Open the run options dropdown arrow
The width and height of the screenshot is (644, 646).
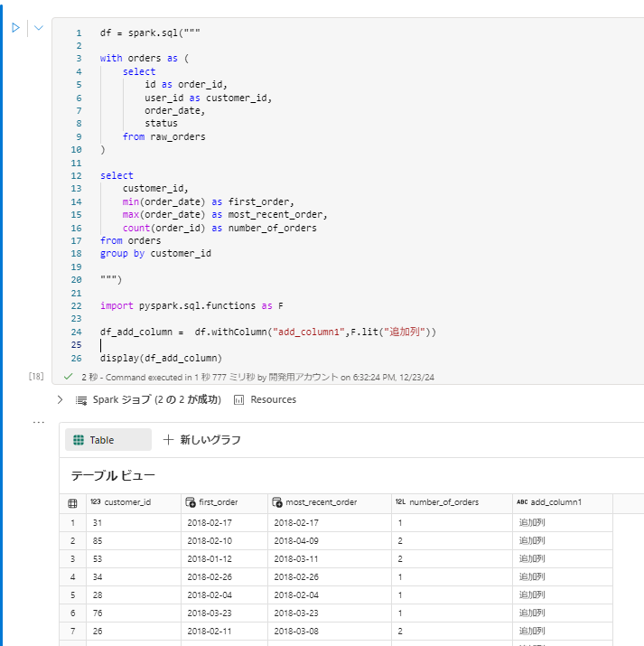tap(38, 28)
